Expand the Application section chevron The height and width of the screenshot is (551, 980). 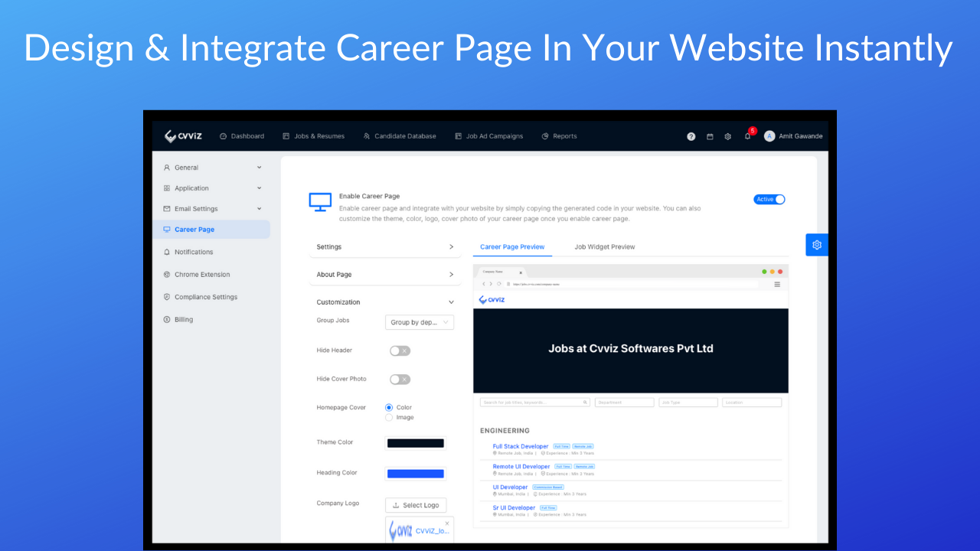click(259, 188)
